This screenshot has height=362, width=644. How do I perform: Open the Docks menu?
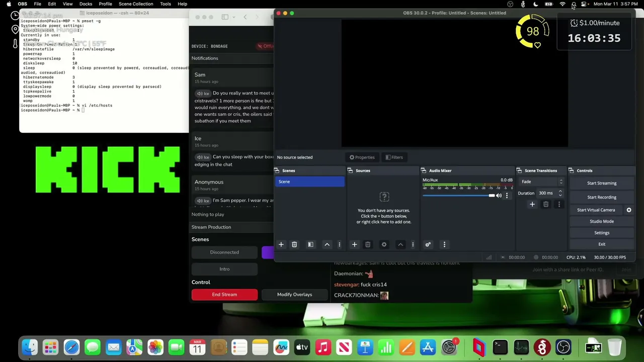point(86,4)
